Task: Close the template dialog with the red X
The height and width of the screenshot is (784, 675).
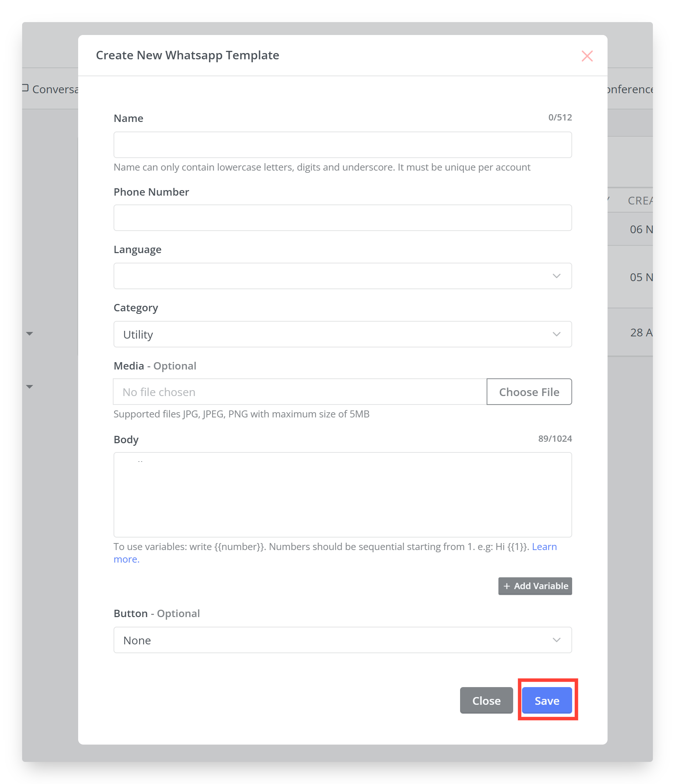Action: pyautogui.click(x=587, y=56)
